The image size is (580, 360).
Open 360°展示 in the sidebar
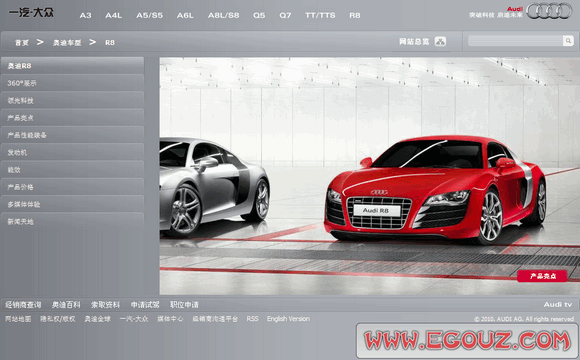72,83
